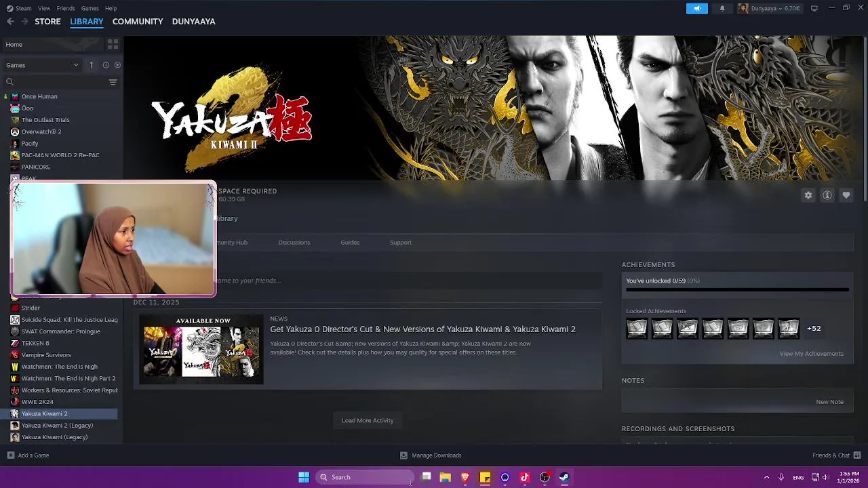Screen dimensions: 868x488
Task: Toggle the ready-to-play filter icon
Action: (117, 65)
